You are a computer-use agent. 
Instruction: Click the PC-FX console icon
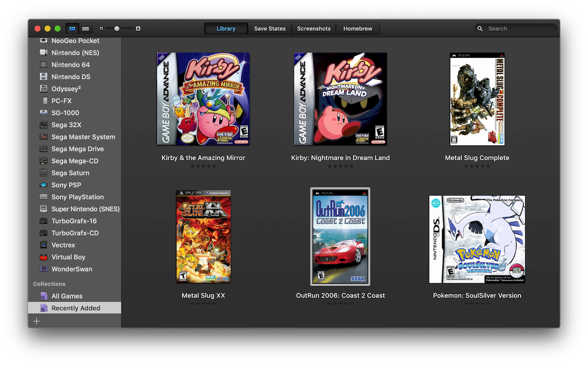coord(46,101)
